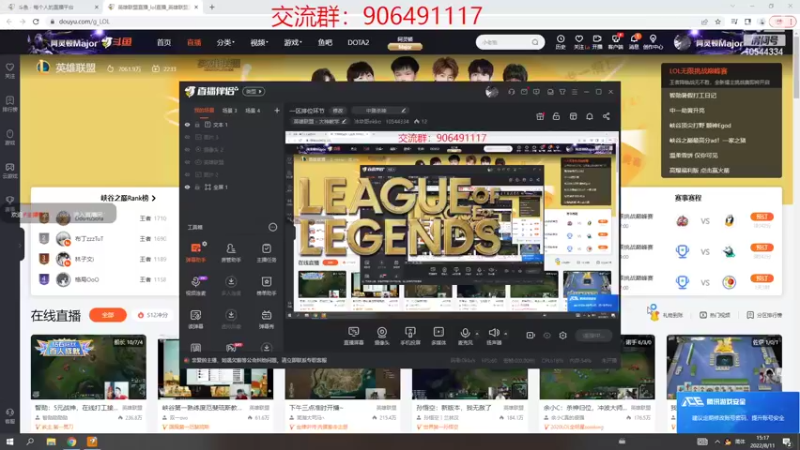
Task: Go to DOTA2 in Douyu navigation
Action: (358, 42)
